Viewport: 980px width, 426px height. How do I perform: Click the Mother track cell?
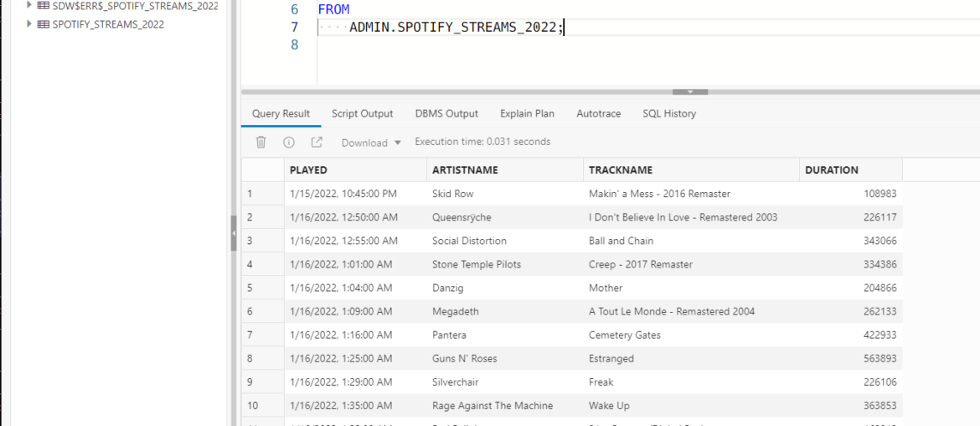click(691, 288)
